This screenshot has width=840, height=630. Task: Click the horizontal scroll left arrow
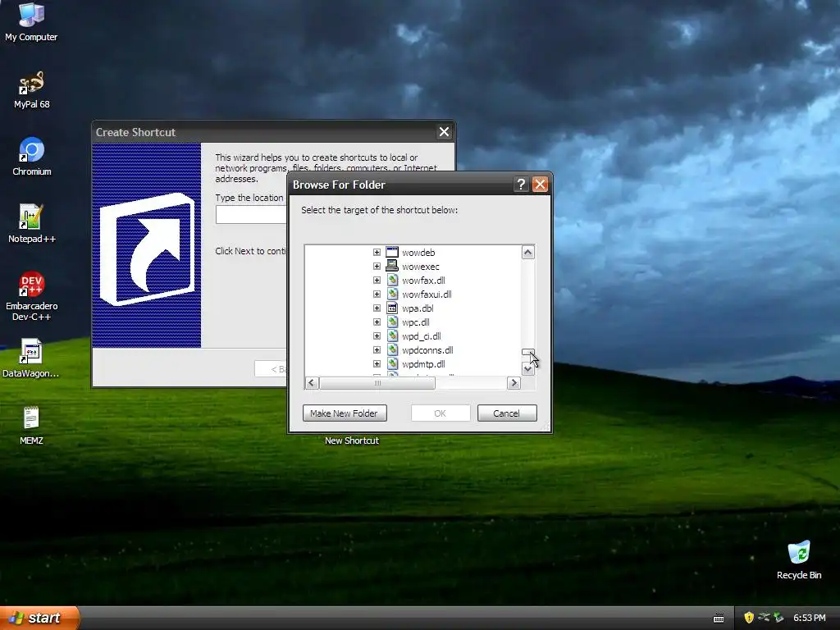312,383
